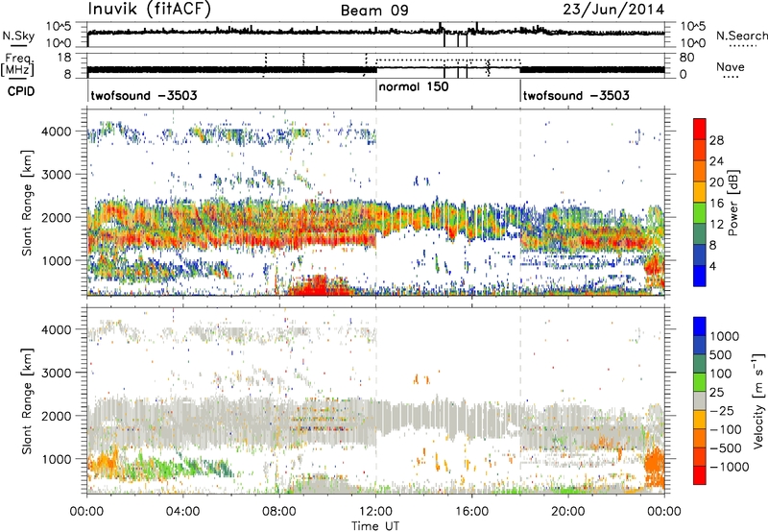Select the N.Sky legend label

coord(18,36)
